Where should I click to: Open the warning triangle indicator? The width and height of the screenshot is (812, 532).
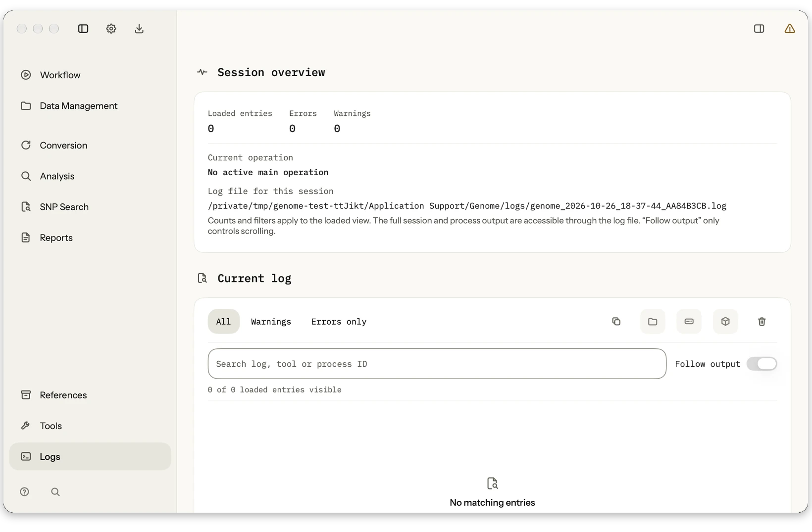789,29
